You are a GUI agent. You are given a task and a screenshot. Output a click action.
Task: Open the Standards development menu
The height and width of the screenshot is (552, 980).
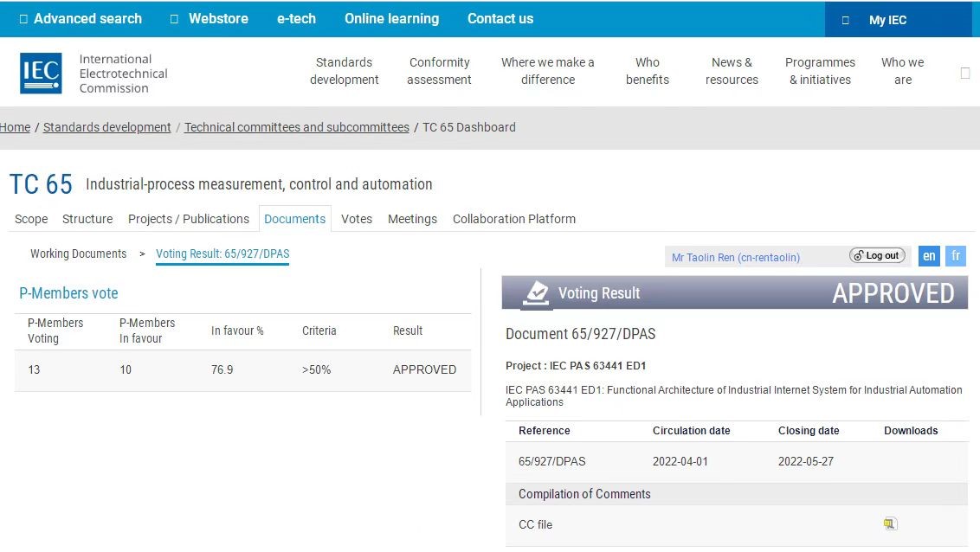tap(345, 71)
